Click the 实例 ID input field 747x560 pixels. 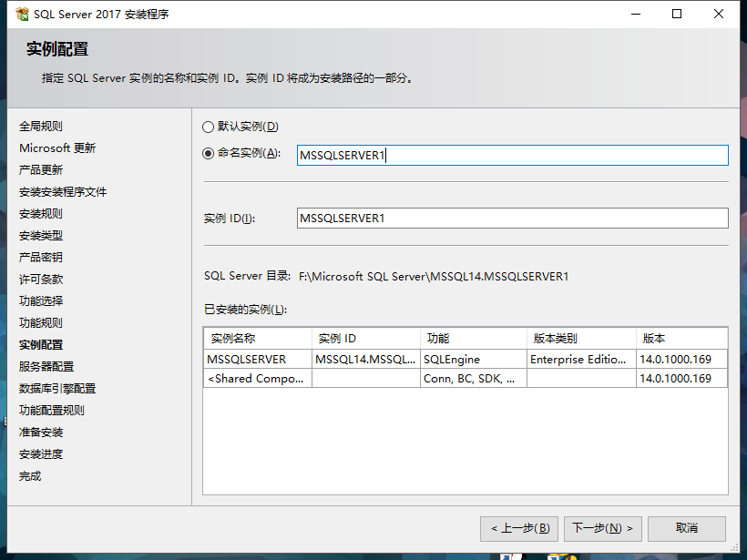tap(512, 219)
